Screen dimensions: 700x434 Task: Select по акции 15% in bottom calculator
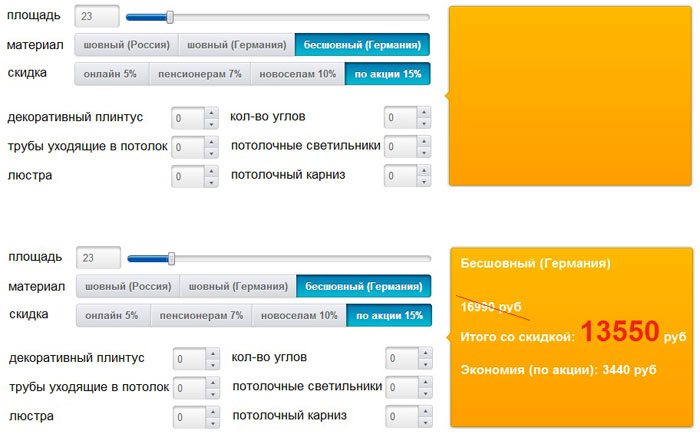tap(389, 316)
